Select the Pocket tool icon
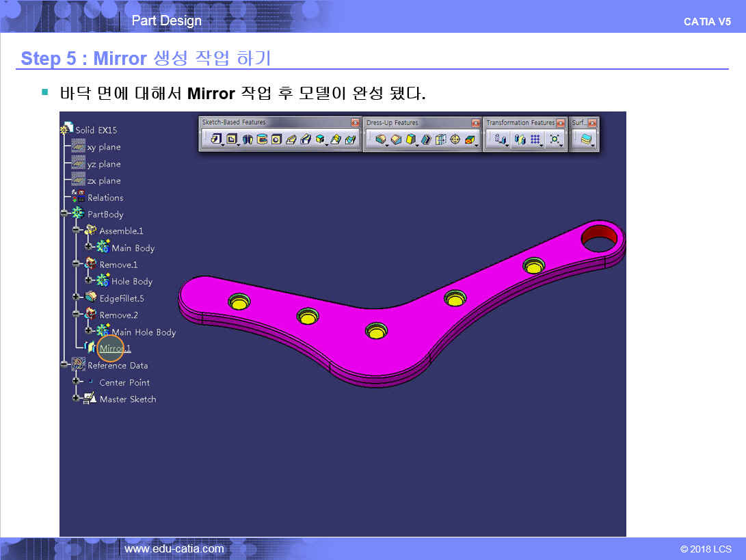 click(232, 139)
